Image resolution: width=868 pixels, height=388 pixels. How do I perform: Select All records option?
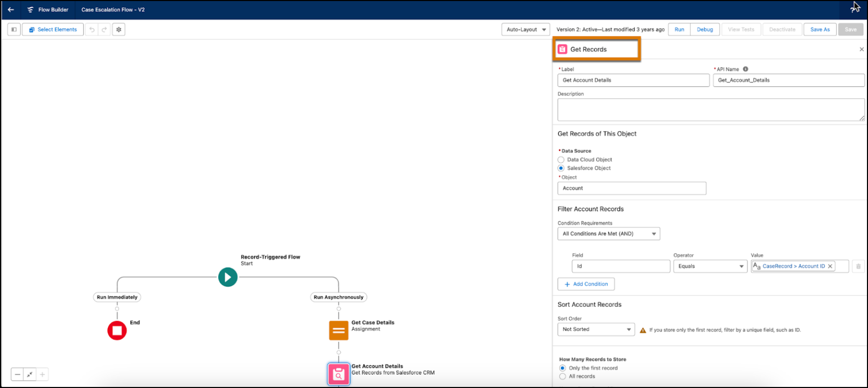click(x=562, y=377)
